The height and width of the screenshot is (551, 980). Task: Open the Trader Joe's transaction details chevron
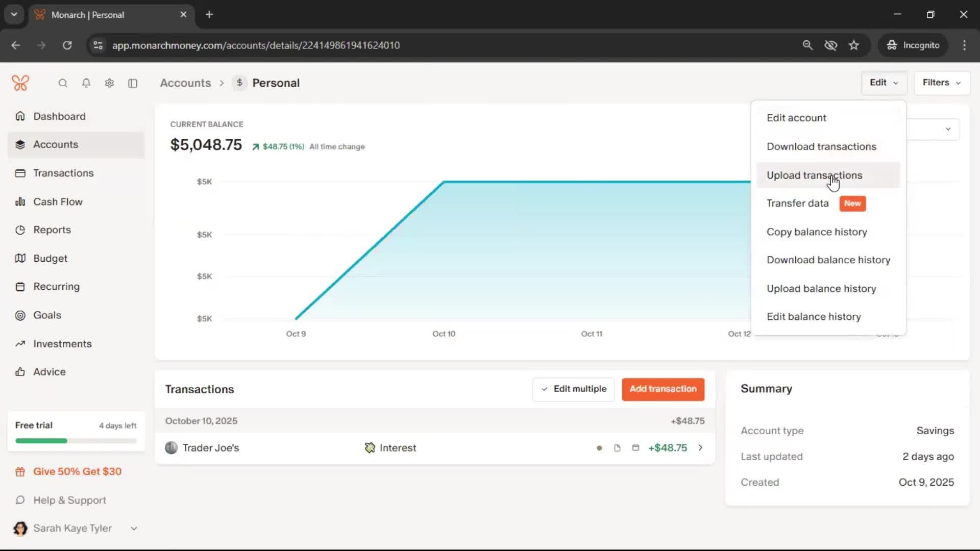pyautogui.click(x=700, y=448)
